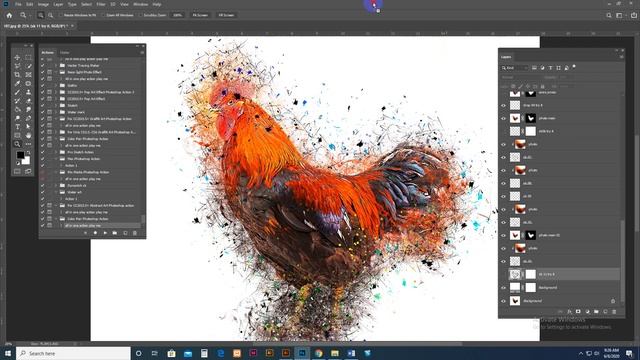
Task: Choose Zoom In mode in options bar
Action: pos(40,15)
